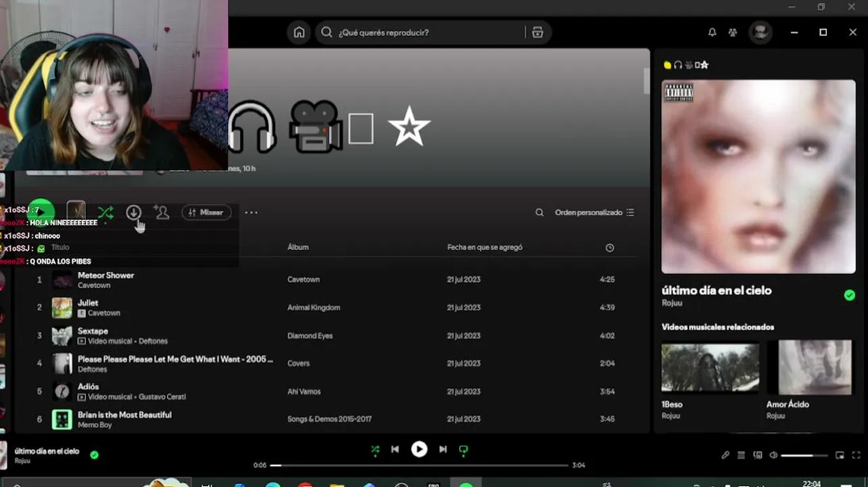Viewport: 868px width, 487px height.
Task: Open the 'Amor Ácido' related video thumbnail
Action: (815, 368)
